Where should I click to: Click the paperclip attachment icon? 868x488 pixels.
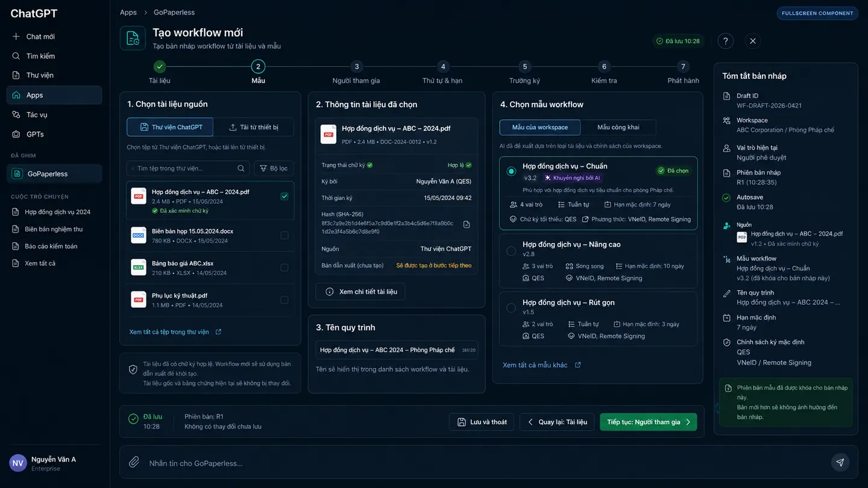click(134, 462)
